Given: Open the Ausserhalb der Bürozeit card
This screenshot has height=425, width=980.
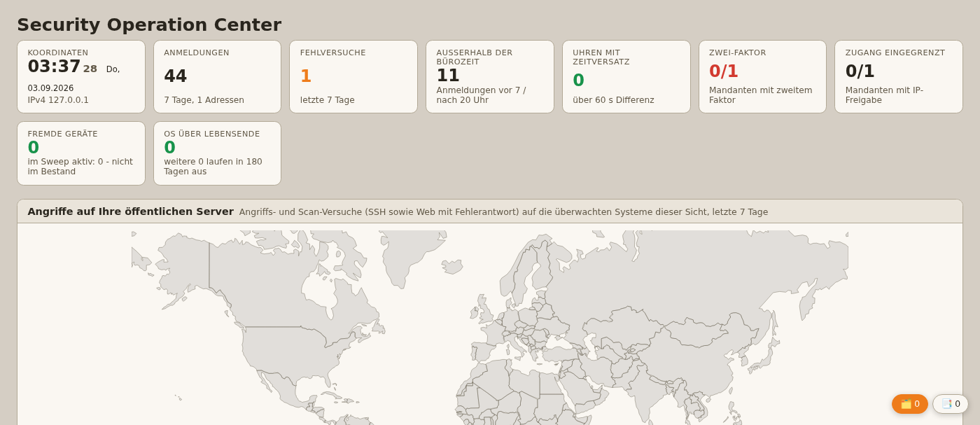Looking at the screenshot, I should pos(490,77).
